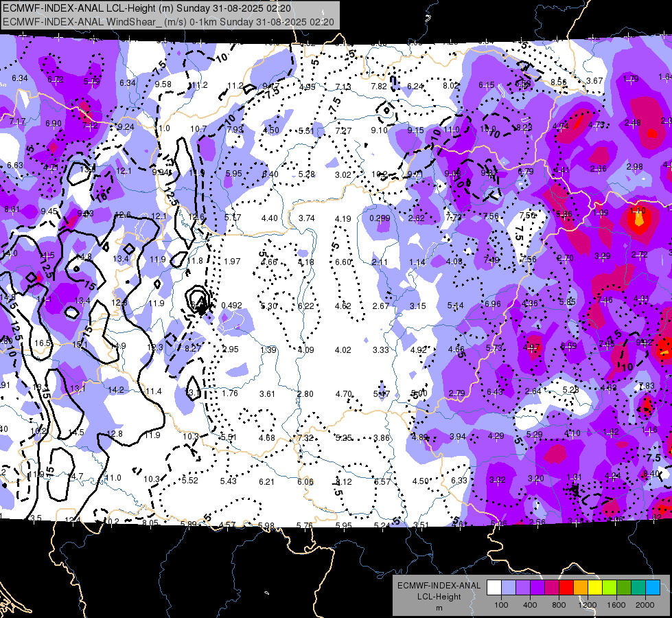The height and width of the screenshot is (618, 672).
Task: Click the 3.32 grid value
Action: tap(498, 479)
